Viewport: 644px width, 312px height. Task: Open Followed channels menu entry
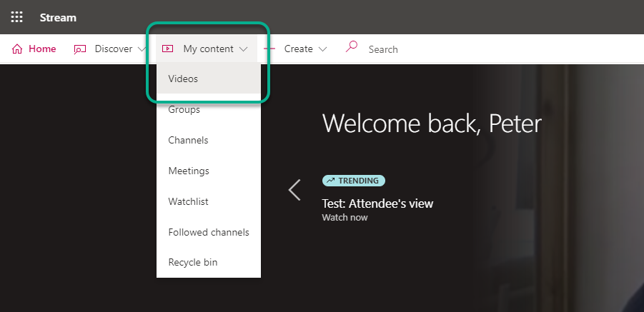pyautogui.click(x=209, y=232)
